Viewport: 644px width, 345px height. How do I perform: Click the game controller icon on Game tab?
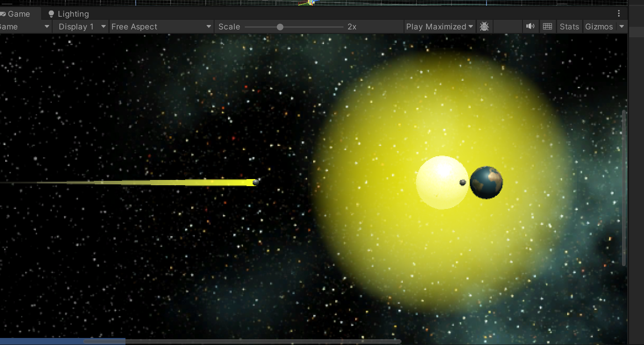click(4, 14)
